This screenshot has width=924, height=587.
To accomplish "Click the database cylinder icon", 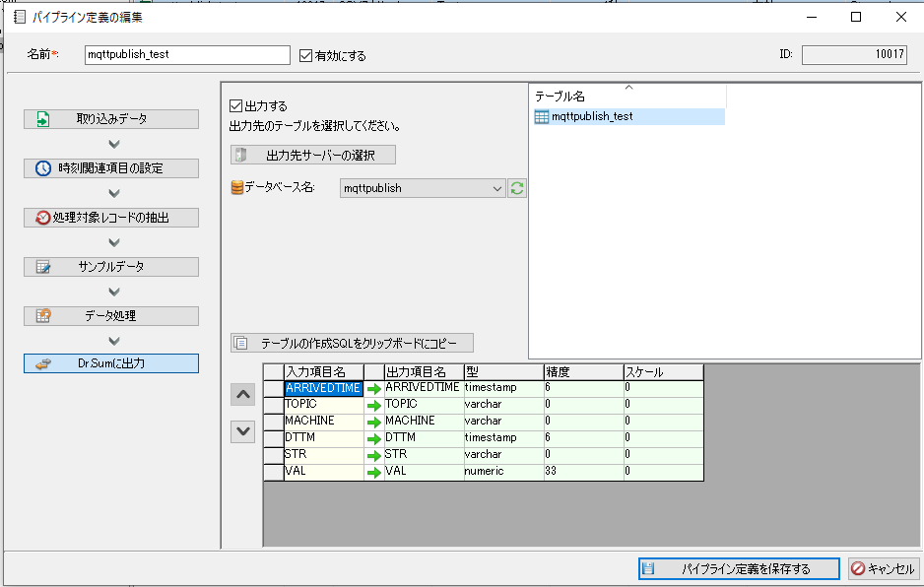I will [x=236, y=188].
